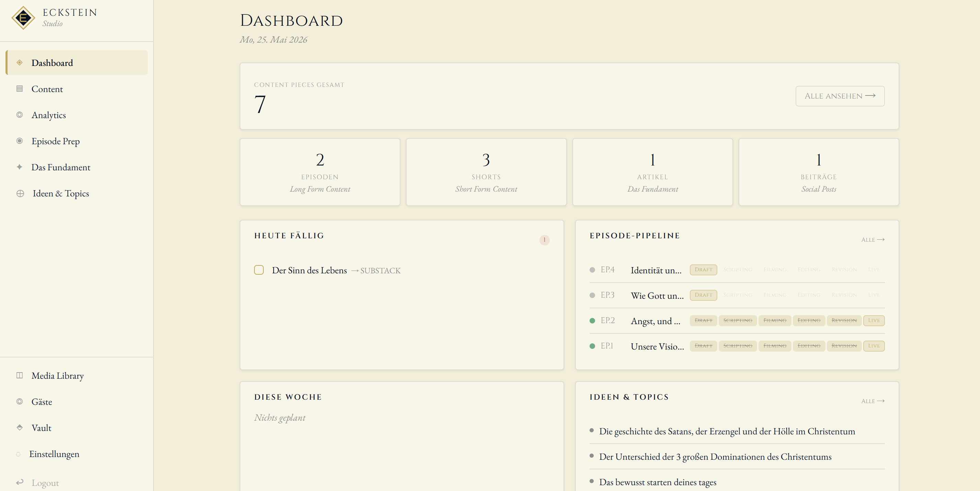Click the Logout arrow icon
Screen dimensions: 980x491
pyautogui.click(x=20, y=482)
